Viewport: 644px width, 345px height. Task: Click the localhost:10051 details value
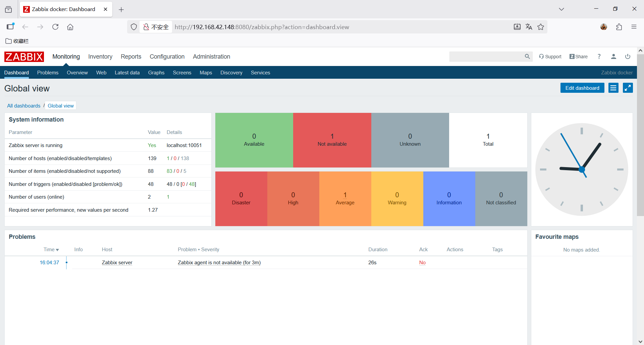184,145
